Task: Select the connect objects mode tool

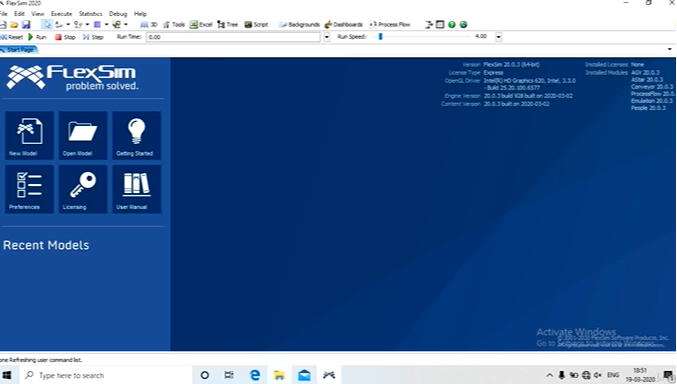Action: click(59, 25)
